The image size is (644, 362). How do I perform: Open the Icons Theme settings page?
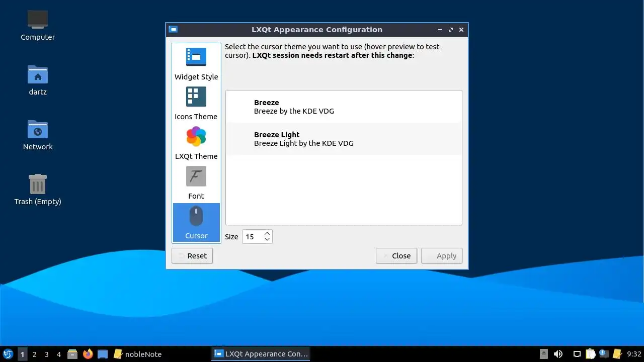tap(196, 104)
